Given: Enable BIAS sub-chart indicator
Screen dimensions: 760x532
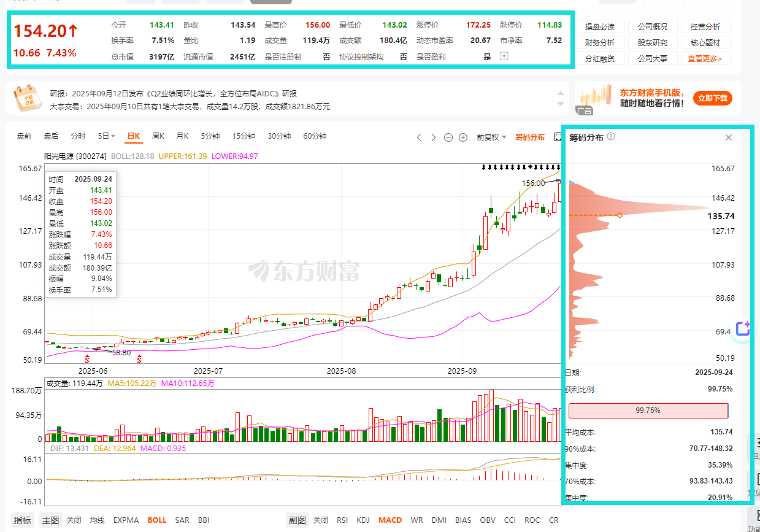Looking at the screenshot, I should [x=463, y=520].
